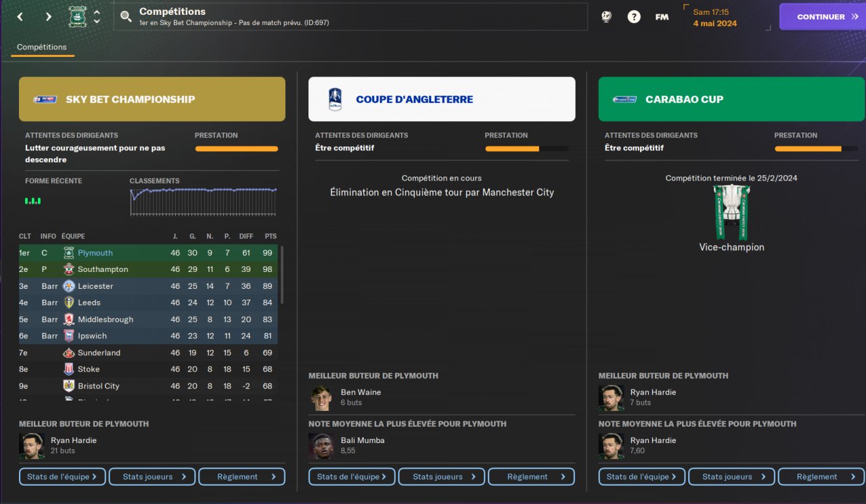The image size is (866, 504).
Task: Open the Bristol City team name
Action: (99, 386)
